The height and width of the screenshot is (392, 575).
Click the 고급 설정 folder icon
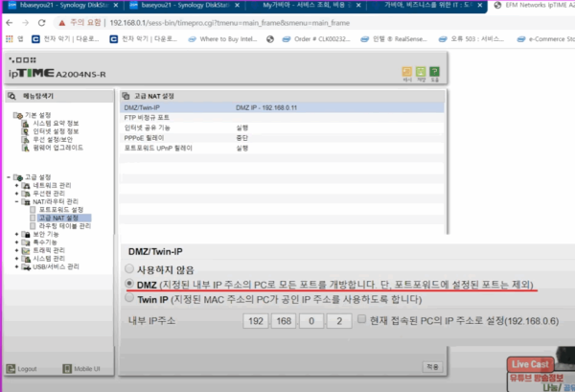pos(18,177)
